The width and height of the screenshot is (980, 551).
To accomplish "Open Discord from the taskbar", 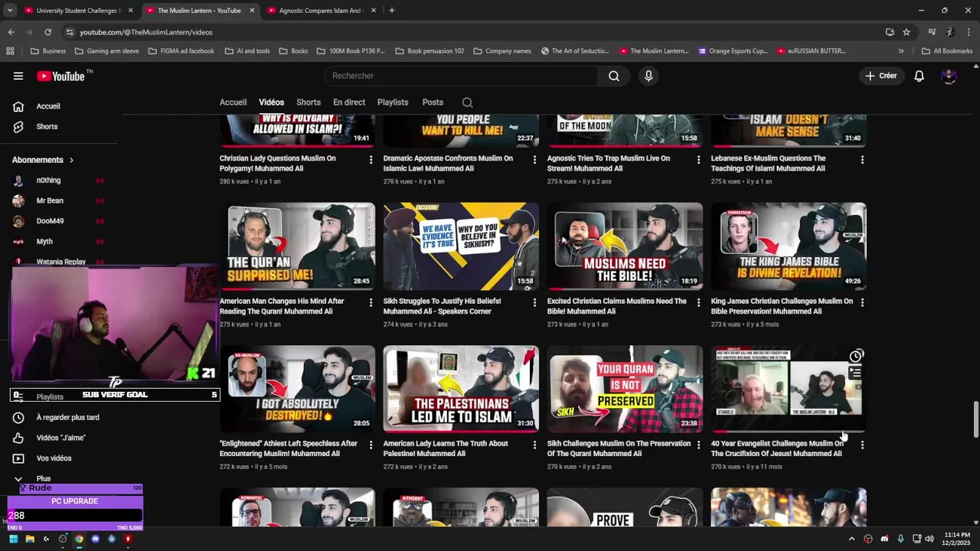I will click(x=95, y=539).
